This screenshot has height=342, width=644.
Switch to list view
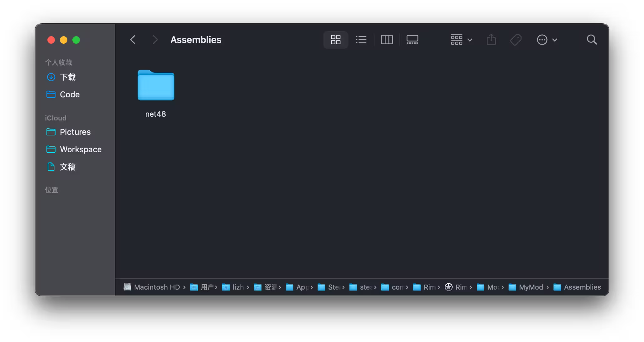point(361,40)
